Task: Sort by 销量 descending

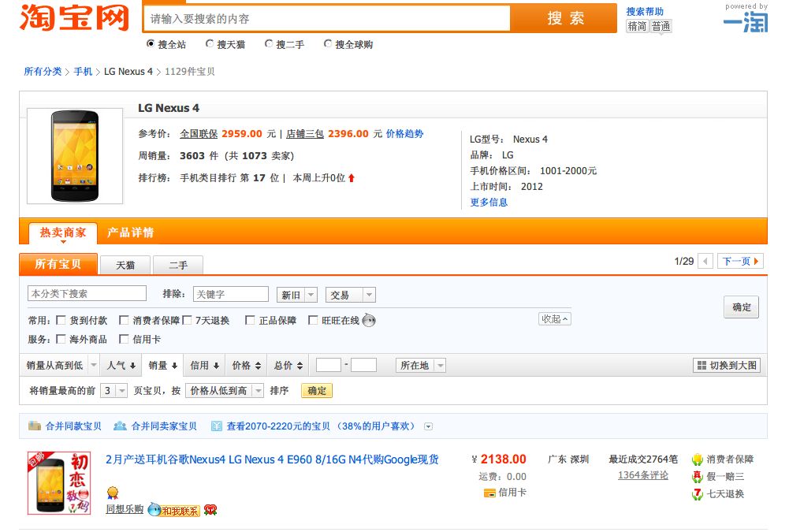Action: [x=162, y=366]
